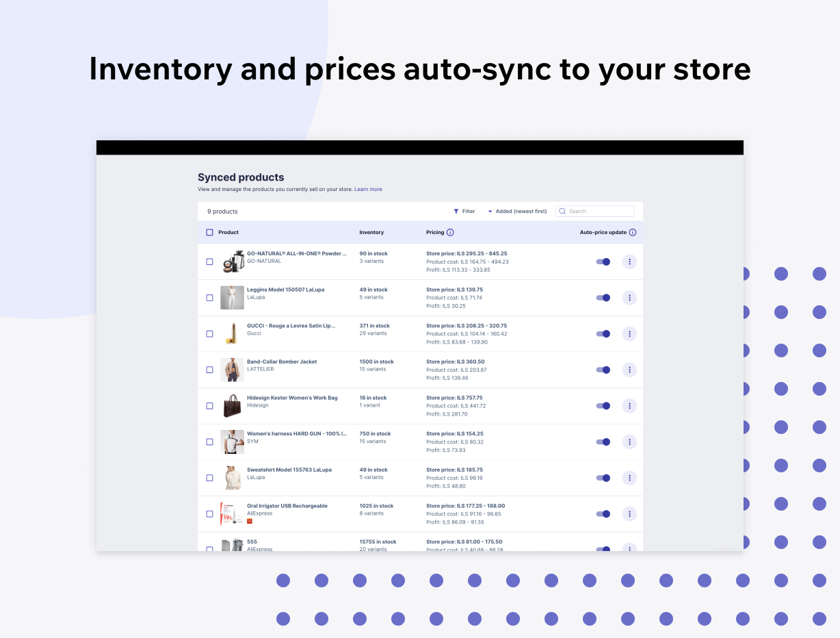Click the info icon beside Pricing header
Image resolution: width=840 pixels, height=638 pixels.
pos(451,232)
